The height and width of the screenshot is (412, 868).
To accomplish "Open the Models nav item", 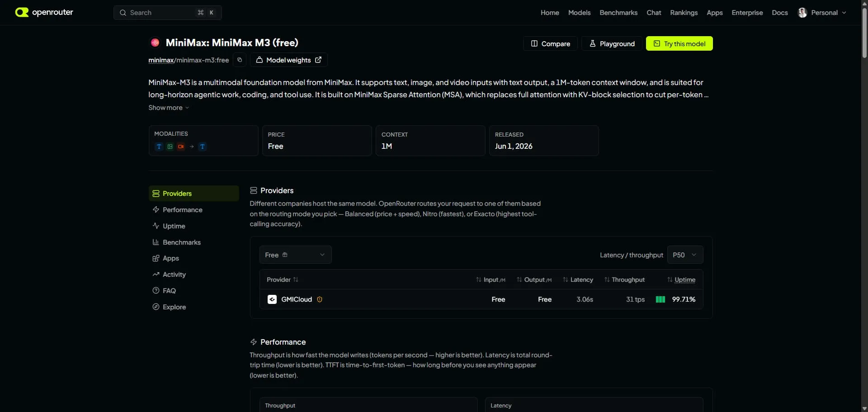I will click(579, 13).
